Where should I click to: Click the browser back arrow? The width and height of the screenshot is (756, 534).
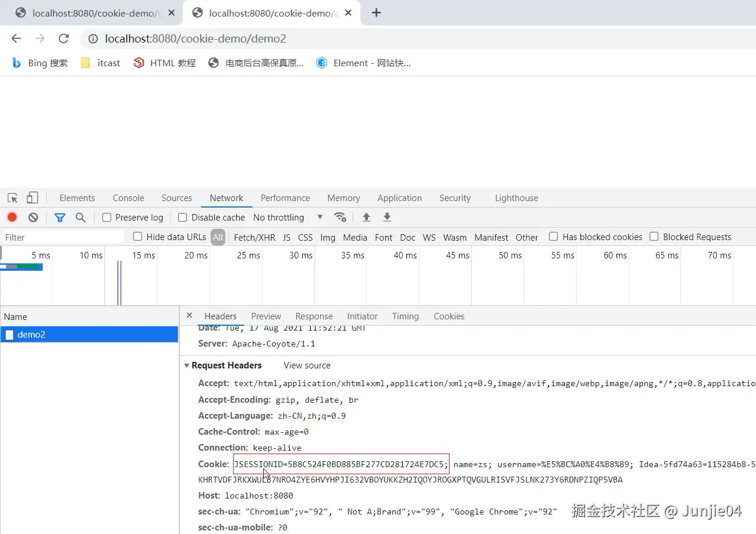point(16,38)
